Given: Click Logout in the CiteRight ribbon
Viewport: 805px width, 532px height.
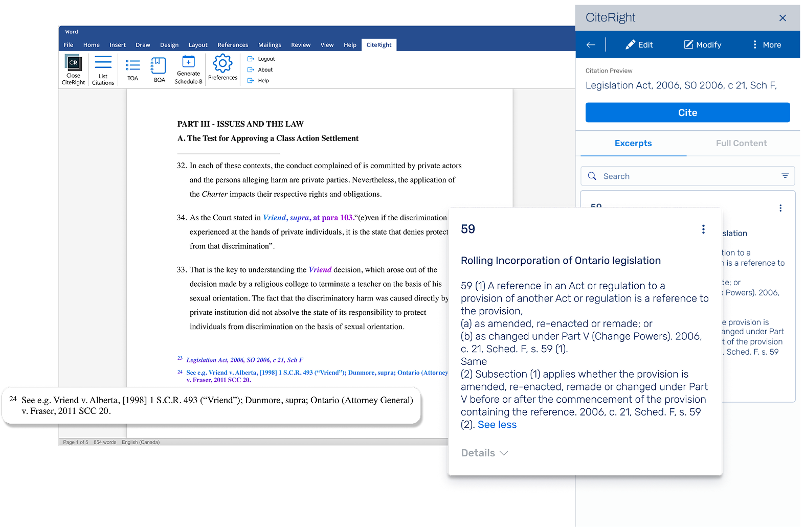Looking at the screenshot, I should click(261, 59).
